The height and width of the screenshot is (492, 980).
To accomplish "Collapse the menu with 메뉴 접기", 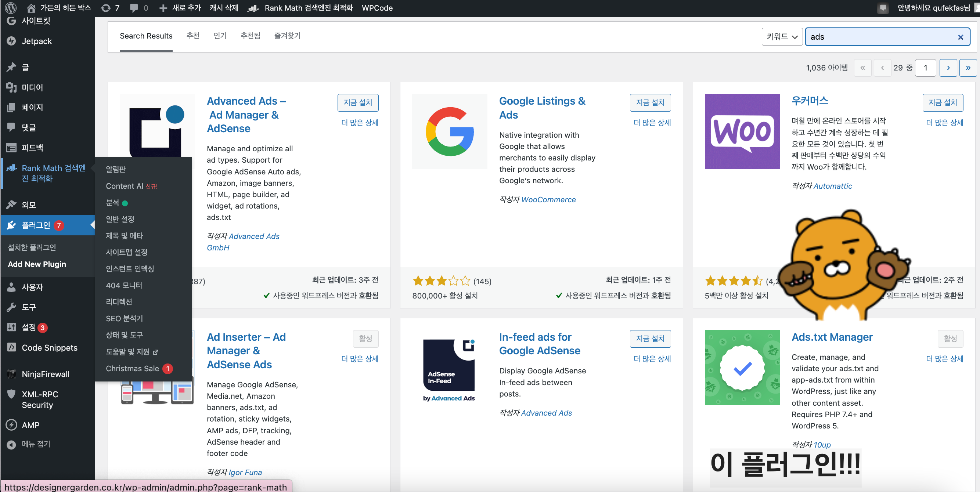I will (36, 444).
